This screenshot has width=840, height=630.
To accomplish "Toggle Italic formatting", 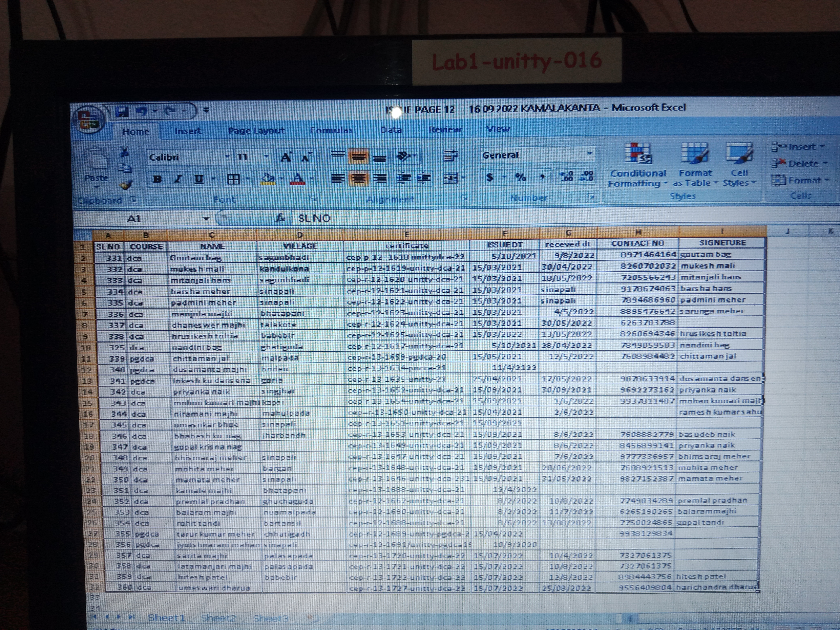I will point(178,179).
